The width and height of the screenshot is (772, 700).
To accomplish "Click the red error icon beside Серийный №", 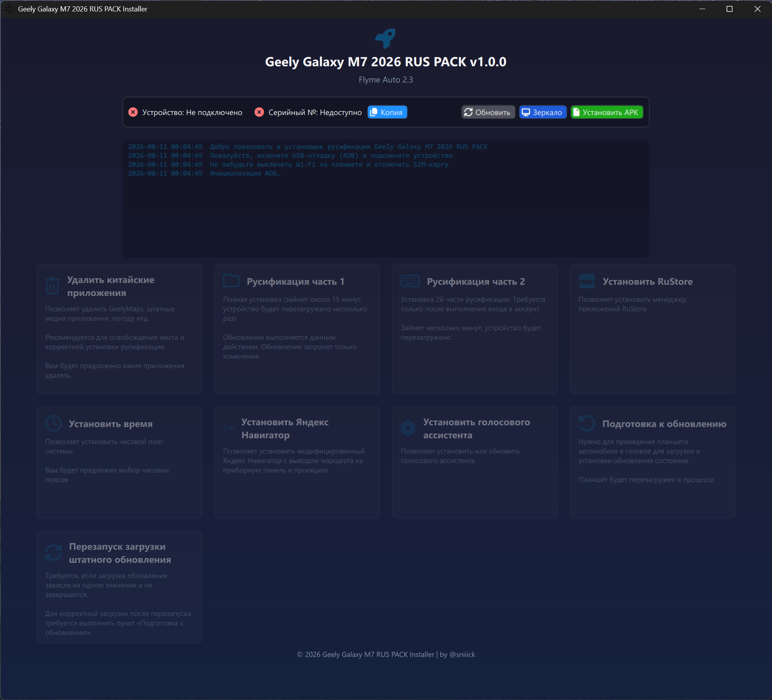I will click(259, 112).
